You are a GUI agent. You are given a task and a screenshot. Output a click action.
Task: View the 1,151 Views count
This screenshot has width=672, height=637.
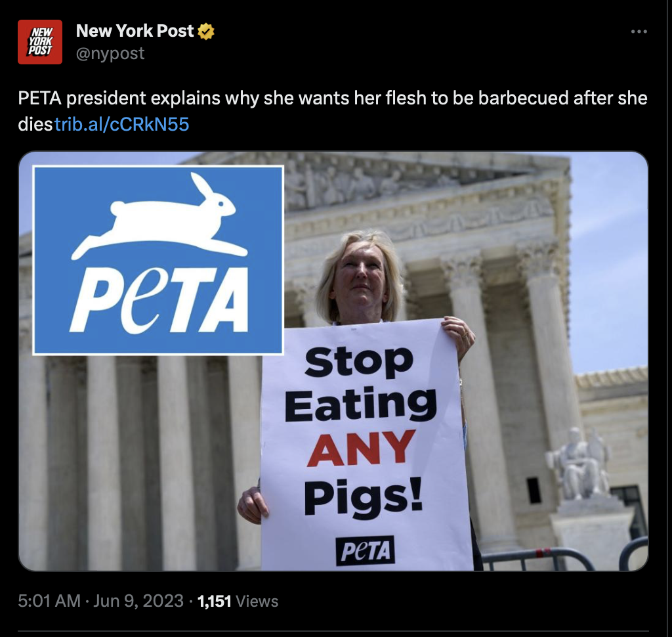coord(238,601)
